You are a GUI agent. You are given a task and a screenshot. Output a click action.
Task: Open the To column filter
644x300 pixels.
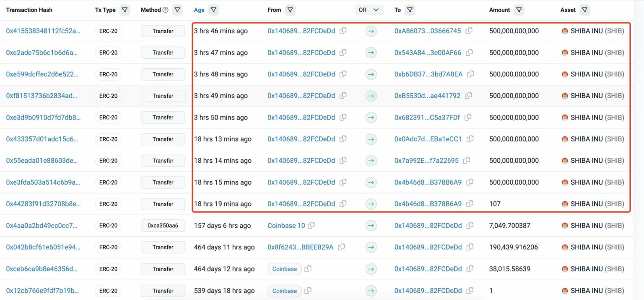coord(410,10)
